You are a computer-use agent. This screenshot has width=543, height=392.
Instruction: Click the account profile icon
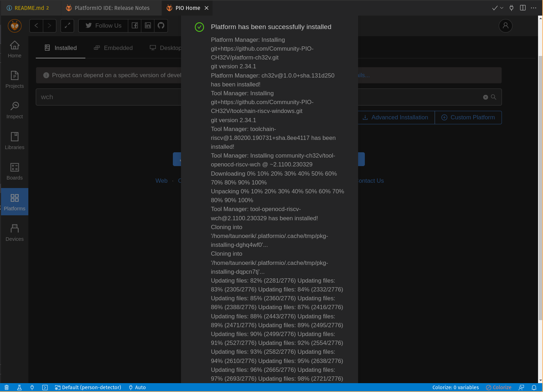[505, 25]
